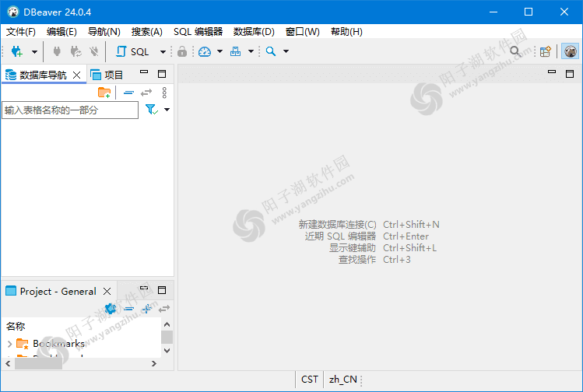Open the 文件(F) menu

[21, 32]
